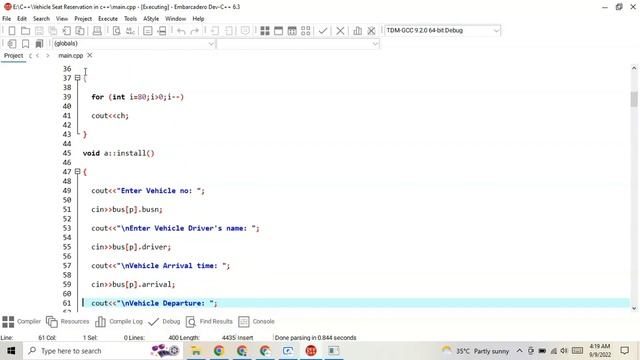Screen dimensions: 640x360
Task: Open the File menu
Action: pyautogui.click(x=7, y=19)
